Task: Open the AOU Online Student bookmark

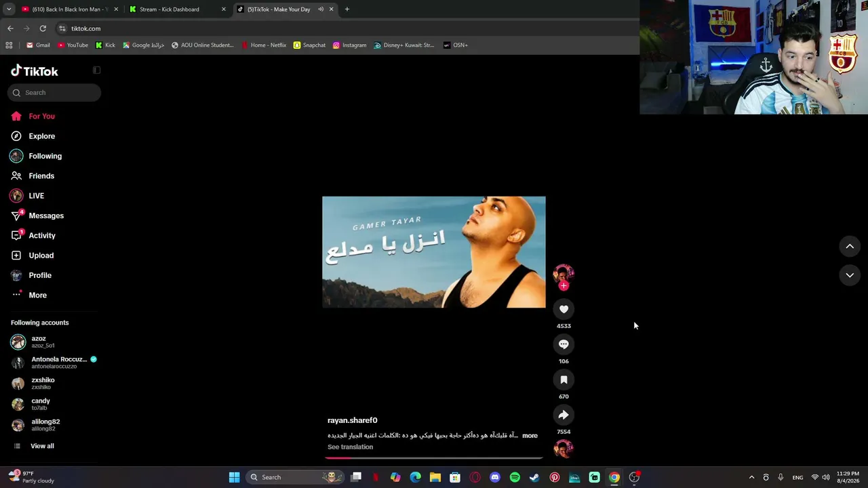Action: pyautogui.click(x=202, y=45)
